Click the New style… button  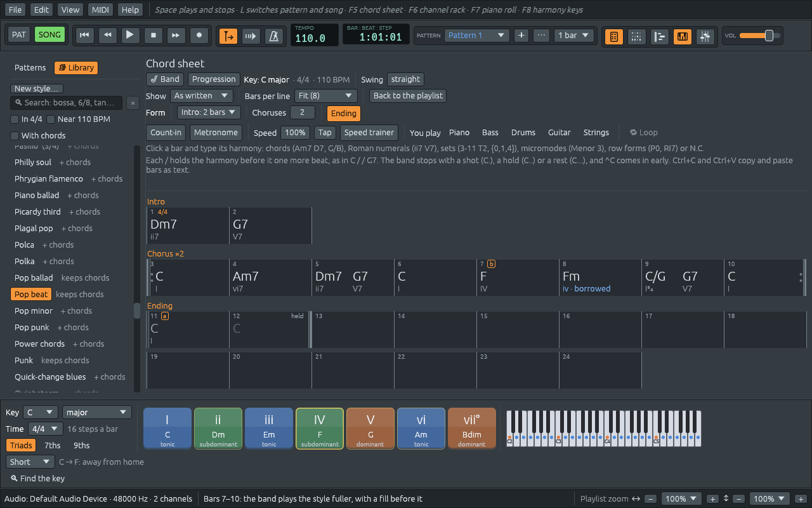pyautogui.click(x=37, y=89)
